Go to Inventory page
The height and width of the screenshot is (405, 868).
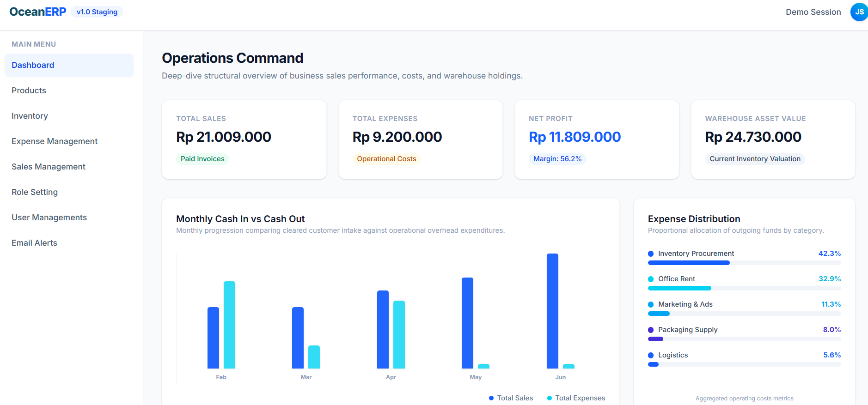[x=69, y=116]
